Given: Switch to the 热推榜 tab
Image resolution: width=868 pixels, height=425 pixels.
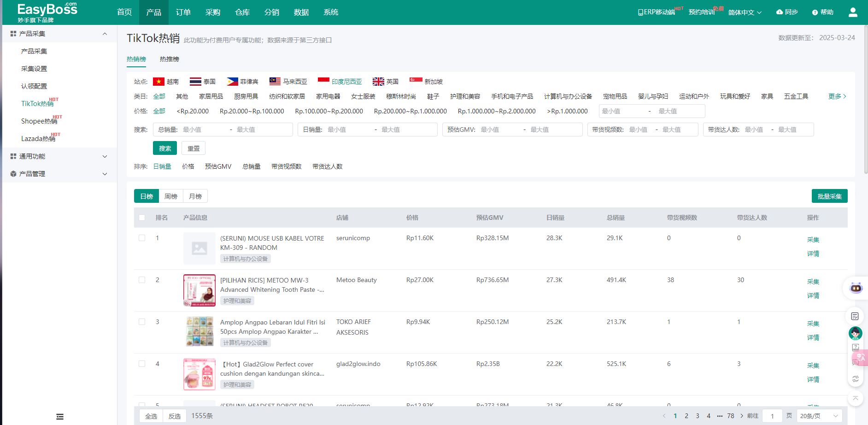Looking at the screenshot, I should [170, 59].
